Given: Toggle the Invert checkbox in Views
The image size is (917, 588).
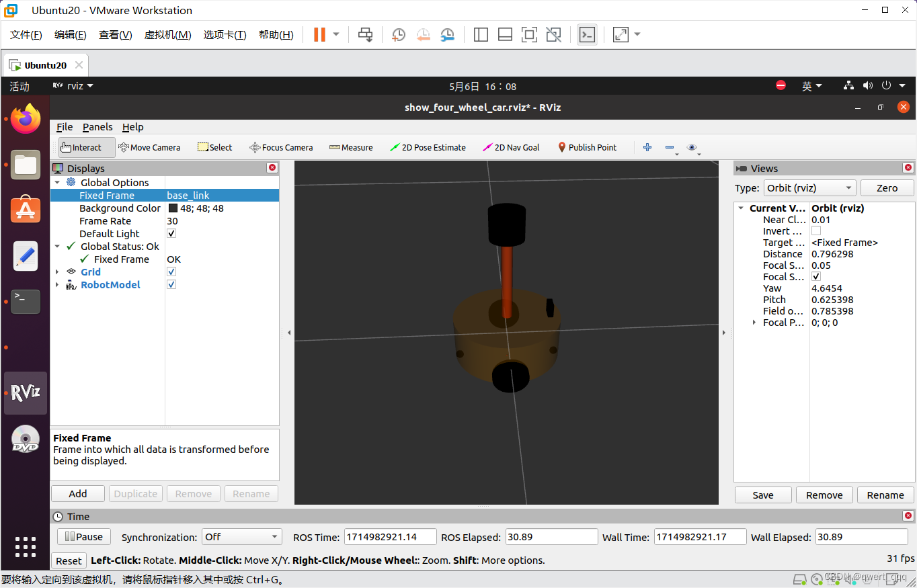Looking at the screenshot, I should coord(816,230).
